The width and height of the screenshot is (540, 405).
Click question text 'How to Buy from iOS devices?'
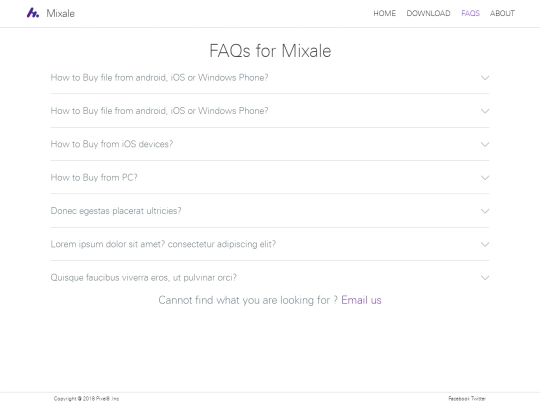[112, 144]
